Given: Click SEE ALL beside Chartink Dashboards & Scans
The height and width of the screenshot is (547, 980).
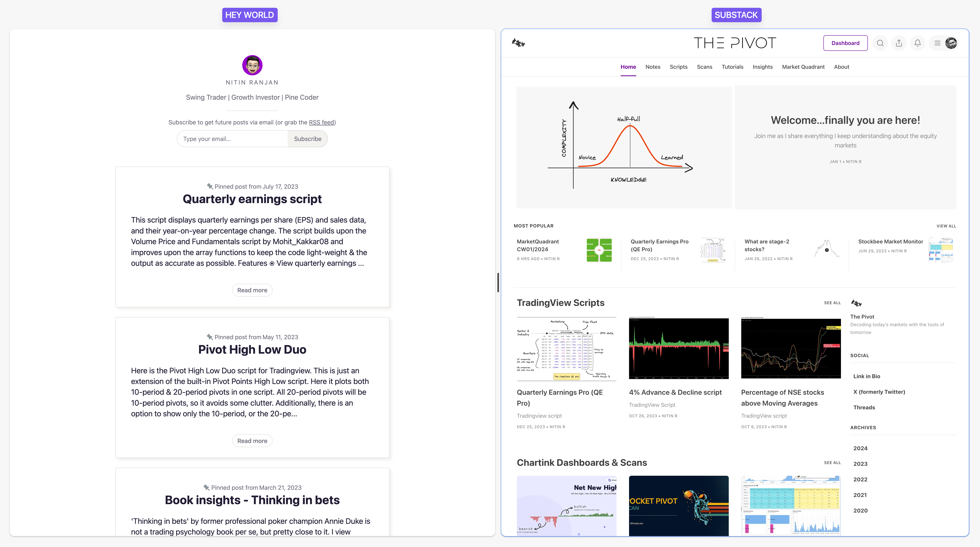Looking at the screenshot, I should coord(832,462).
